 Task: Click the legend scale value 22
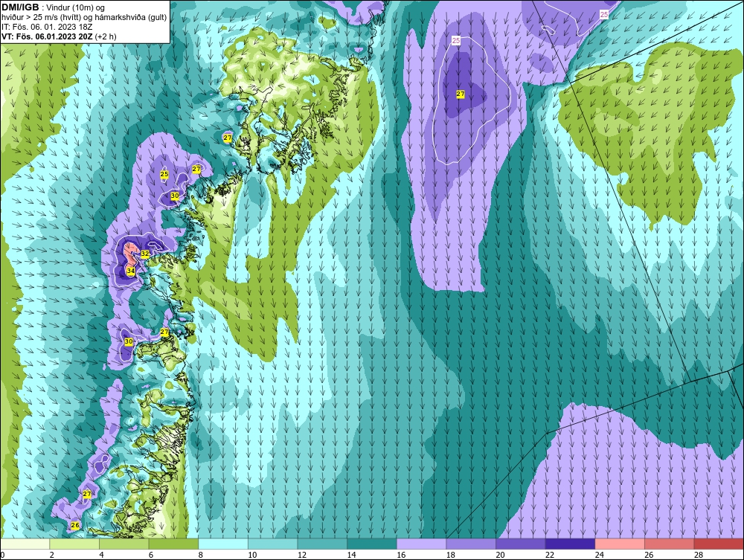[x=550, y=555]
